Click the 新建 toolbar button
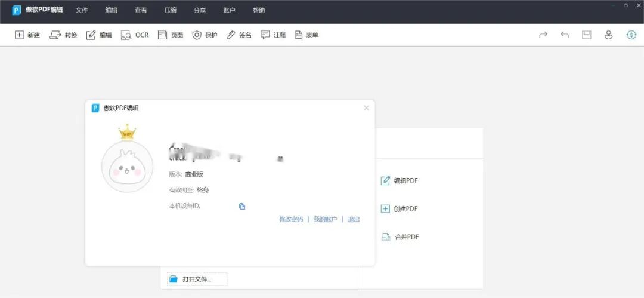This screenshot has height=298, width=644. click(x=27, y=35)
